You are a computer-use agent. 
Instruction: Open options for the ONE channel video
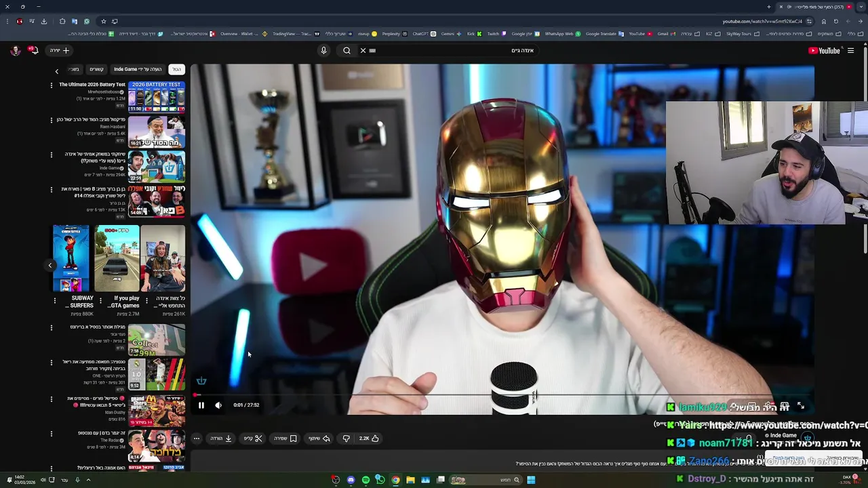coord(51,363)
